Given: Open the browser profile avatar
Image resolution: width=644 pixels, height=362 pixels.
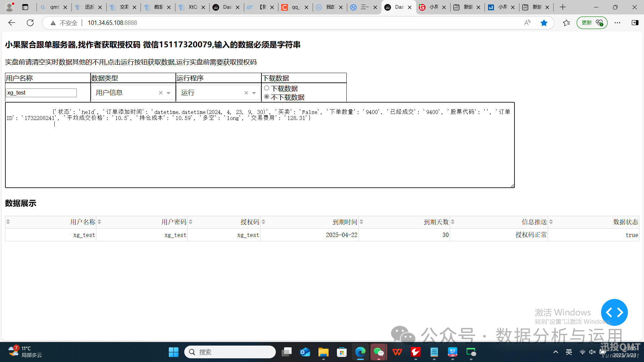Looking at the screenshot, I should (x=10, y=7).
